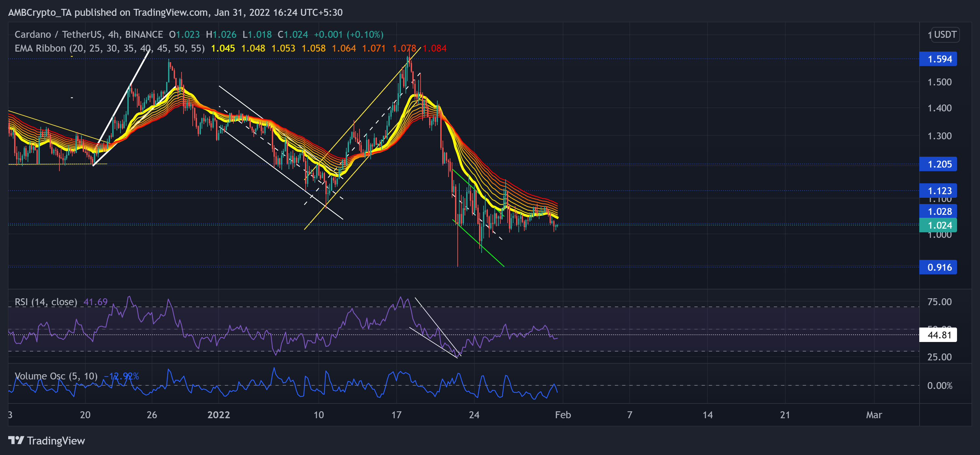Image resolution: width=980 pixels, height=455 pixels.
Task: Click the Mar date axis label
Action: (x=874, y=415)
